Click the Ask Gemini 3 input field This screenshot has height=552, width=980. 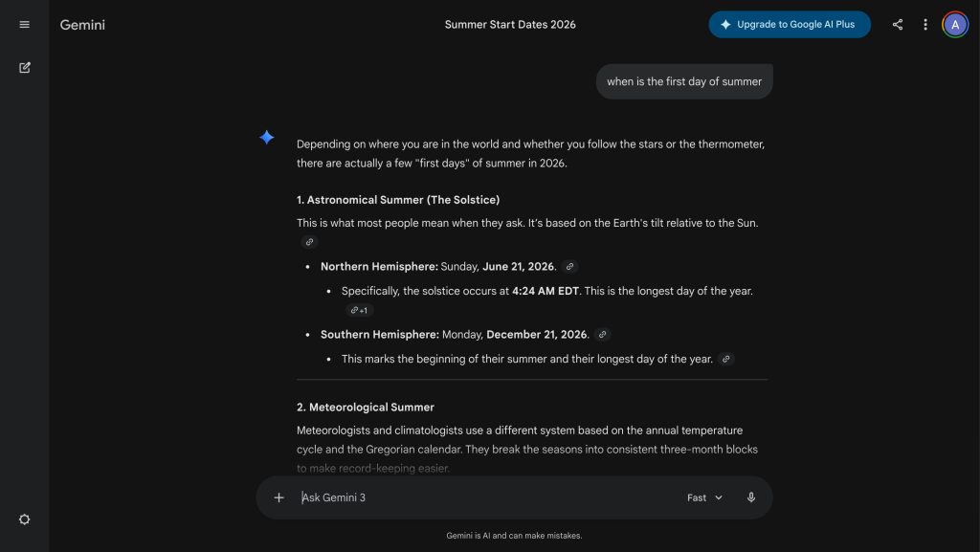coord(479,497)
